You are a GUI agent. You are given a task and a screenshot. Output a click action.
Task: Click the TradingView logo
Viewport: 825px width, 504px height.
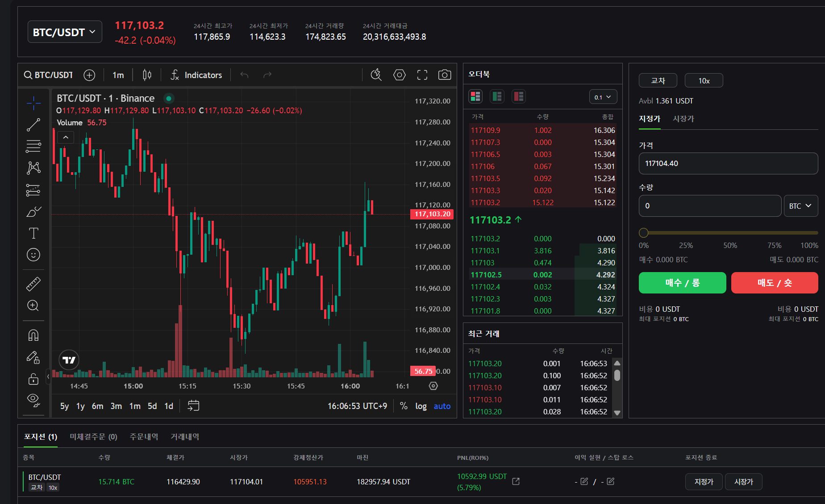(x=69, y=360)
